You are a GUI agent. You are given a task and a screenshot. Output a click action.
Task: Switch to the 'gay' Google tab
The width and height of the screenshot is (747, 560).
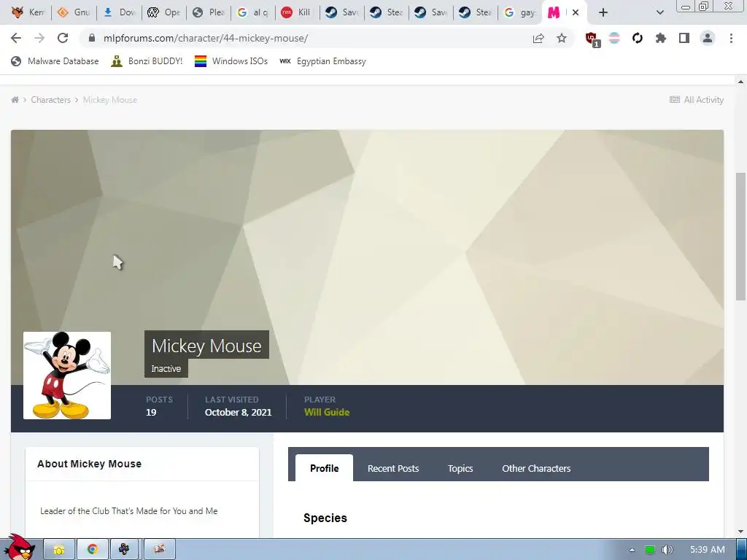pyautogui.click(x=520, y=12)
